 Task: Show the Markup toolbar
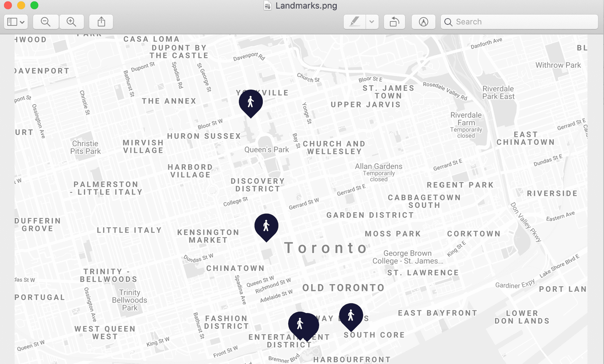click(x=423, y=21)
